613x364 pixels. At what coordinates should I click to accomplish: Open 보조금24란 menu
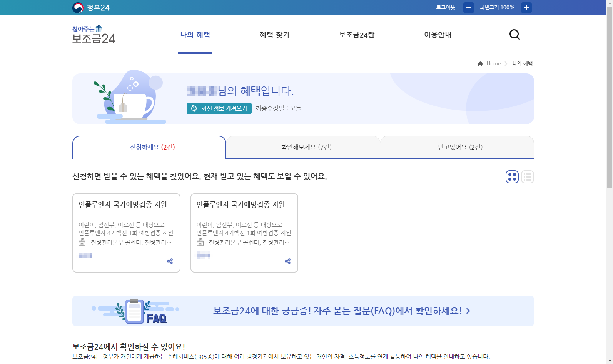coord(357,35)
